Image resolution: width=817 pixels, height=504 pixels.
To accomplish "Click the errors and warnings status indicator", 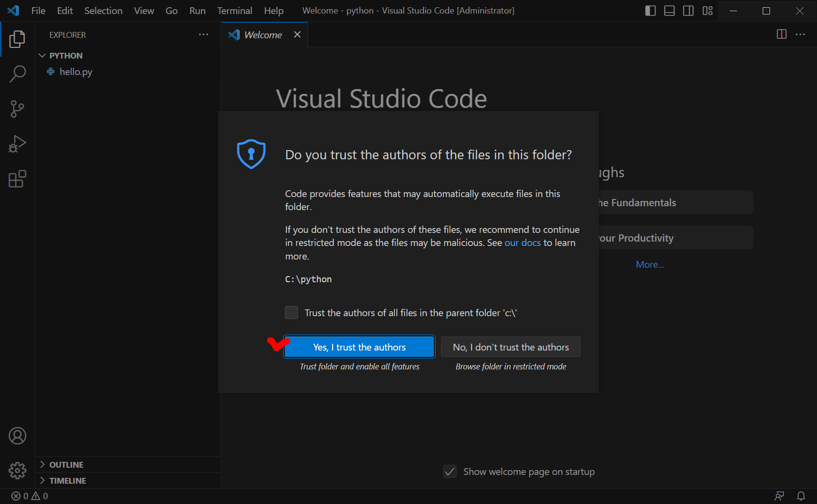I will pos(30,496).
